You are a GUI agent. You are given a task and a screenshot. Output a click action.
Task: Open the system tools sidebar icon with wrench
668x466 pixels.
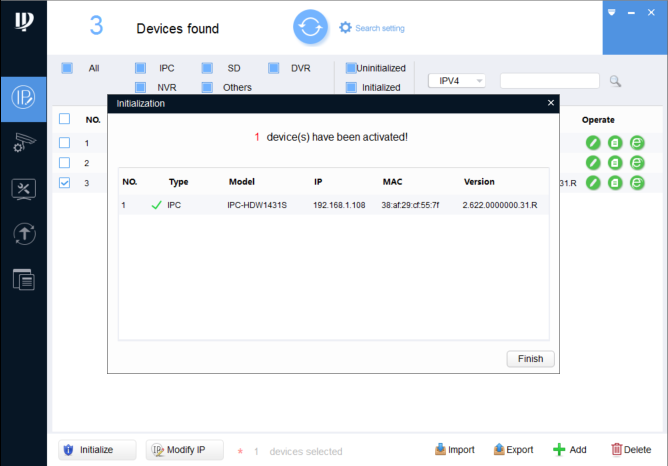[x=24, y=189]
